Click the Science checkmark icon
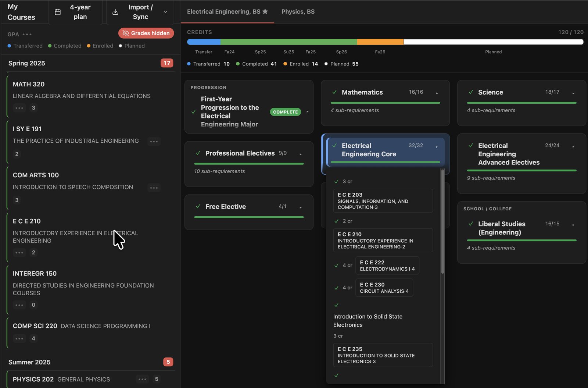Viewport: 588px width, 388px height. click(x=471, y=92)
